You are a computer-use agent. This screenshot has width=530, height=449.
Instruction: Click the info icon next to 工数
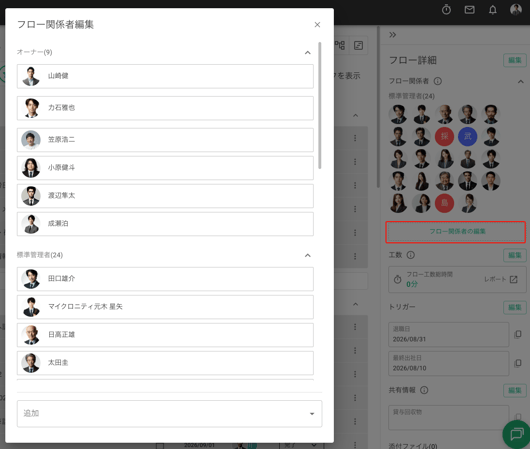click(x=410, y=255)
